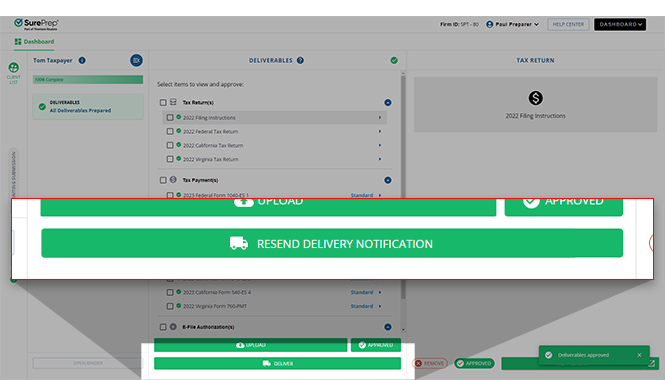Check the 2022 Virginia Tax Return checkbox

click(170, 159)
